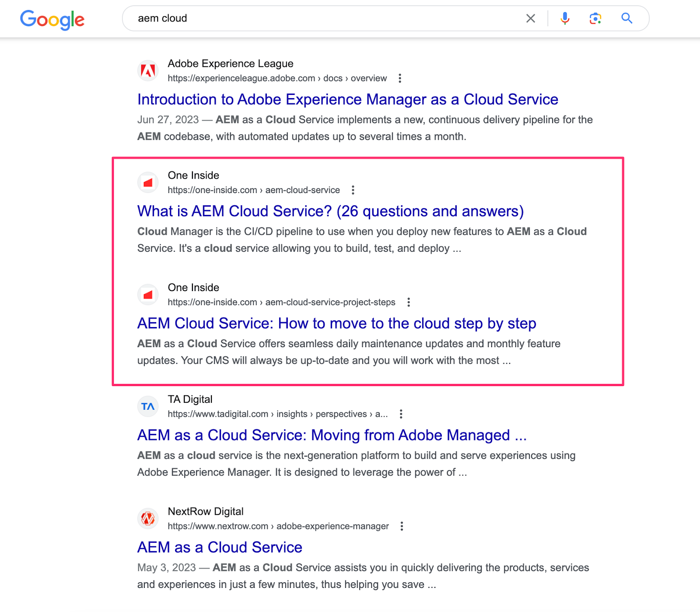Viewport: 700px width, 612px height.
Task: Open more options for NextRow result
Action: click(x=402, y=526)
